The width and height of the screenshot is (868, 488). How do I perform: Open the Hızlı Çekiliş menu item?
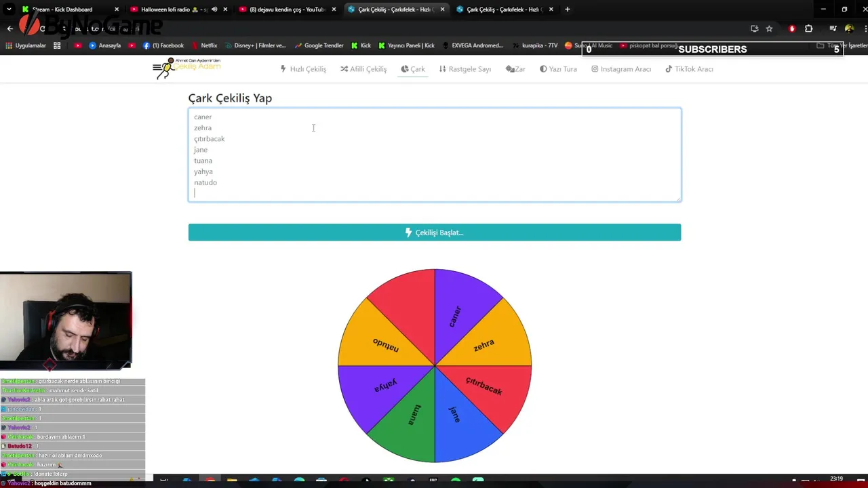click(x=303, y=69)
